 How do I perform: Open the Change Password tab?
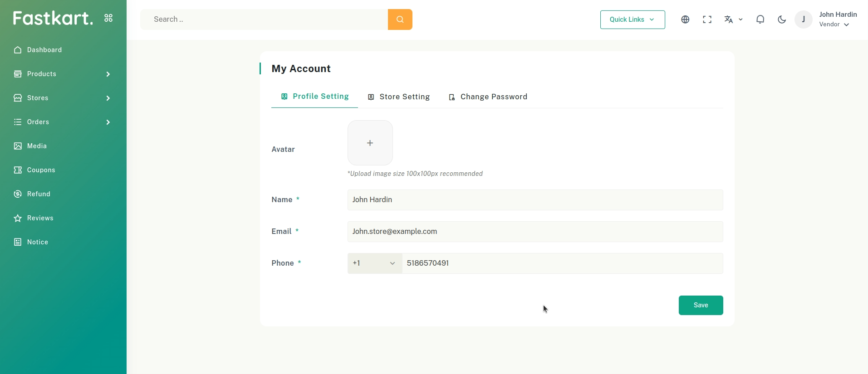coord(488,97)
